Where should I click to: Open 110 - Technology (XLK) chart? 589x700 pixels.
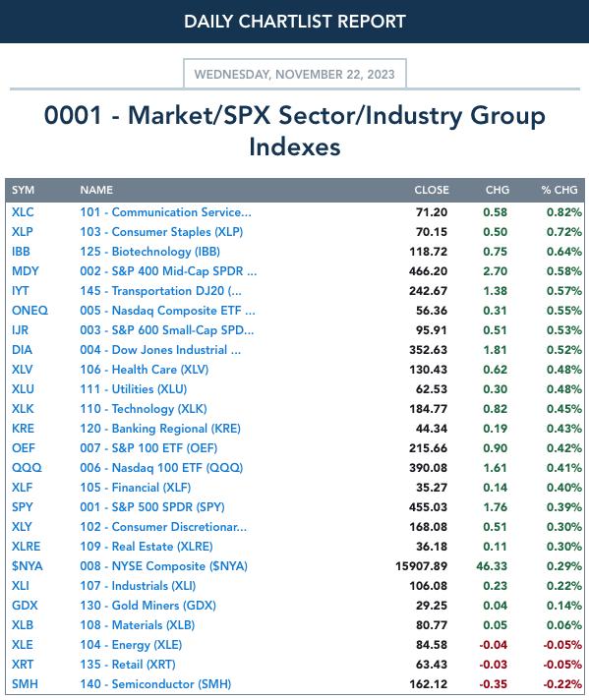[144, 408]
